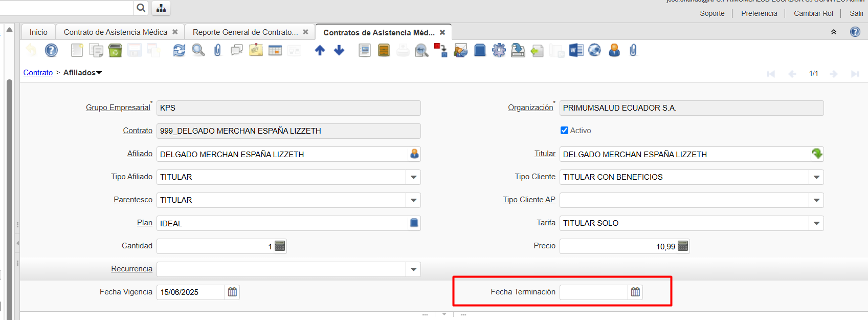The height and width of the screenshot is (320, 868).
Task: Open the Tipo Cliente dropdown list
Action: click(816, 177)
